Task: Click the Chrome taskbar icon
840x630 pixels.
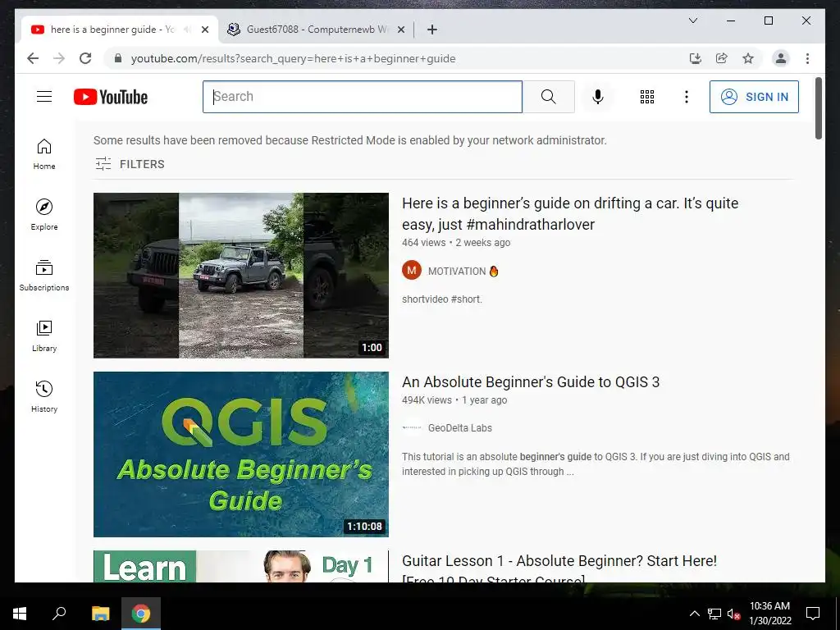Action: coord(141,614)
